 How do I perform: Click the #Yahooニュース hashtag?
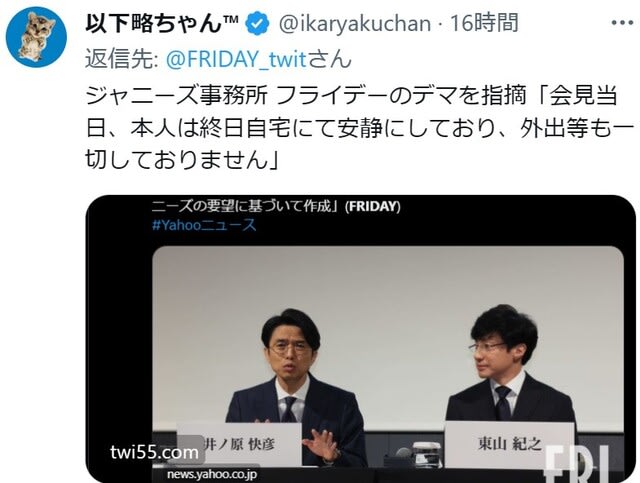[x=204, y=225]
